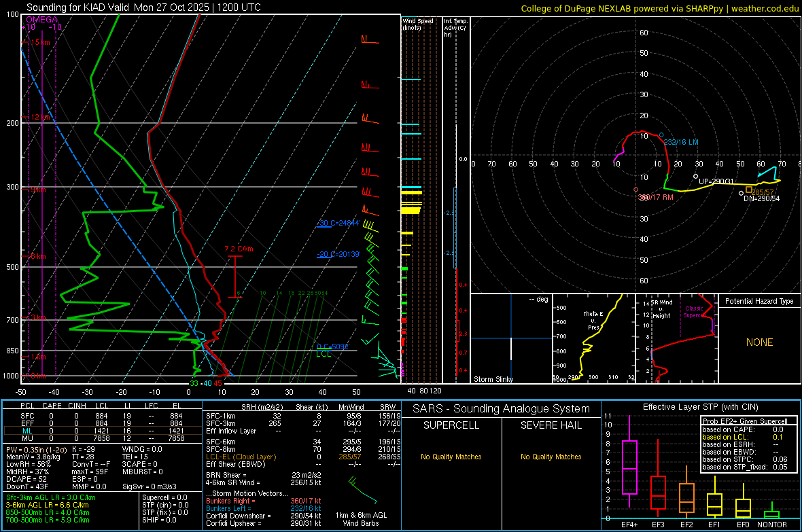Click the K = -29 index value
The width and height of the screenshot is (802, 532).
click(x=84, y=450)
